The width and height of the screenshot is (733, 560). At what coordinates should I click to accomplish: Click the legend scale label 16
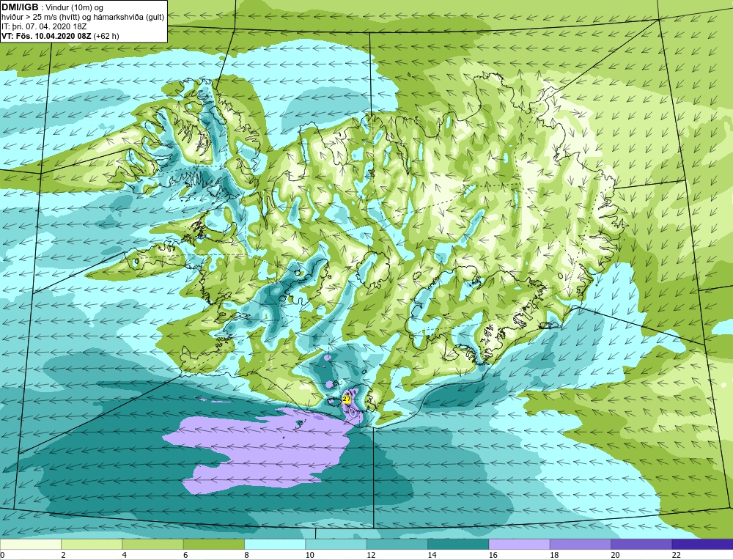coord(493,555)
